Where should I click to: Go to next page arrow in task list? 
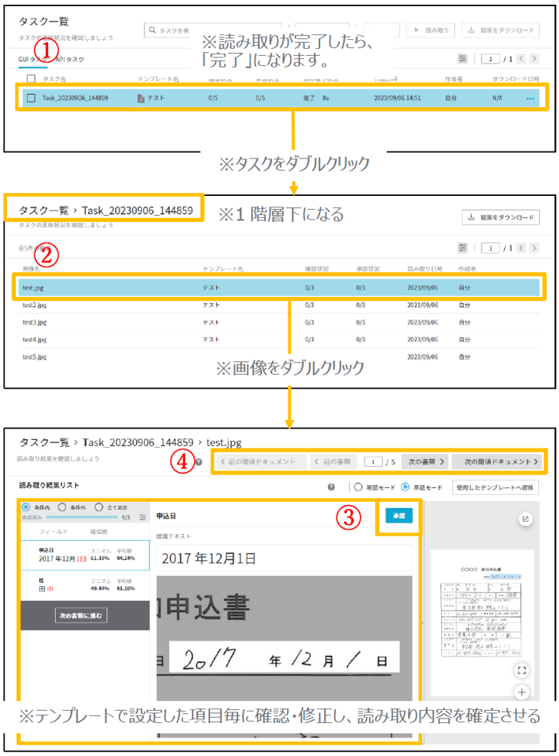(534, 58)
